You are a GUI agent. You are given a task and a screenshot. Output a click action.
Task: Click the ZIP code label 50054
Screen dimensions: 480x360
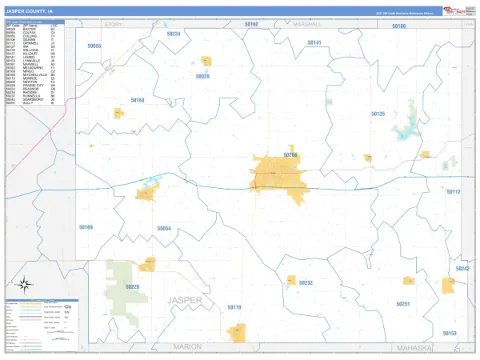tap(164, 228)
